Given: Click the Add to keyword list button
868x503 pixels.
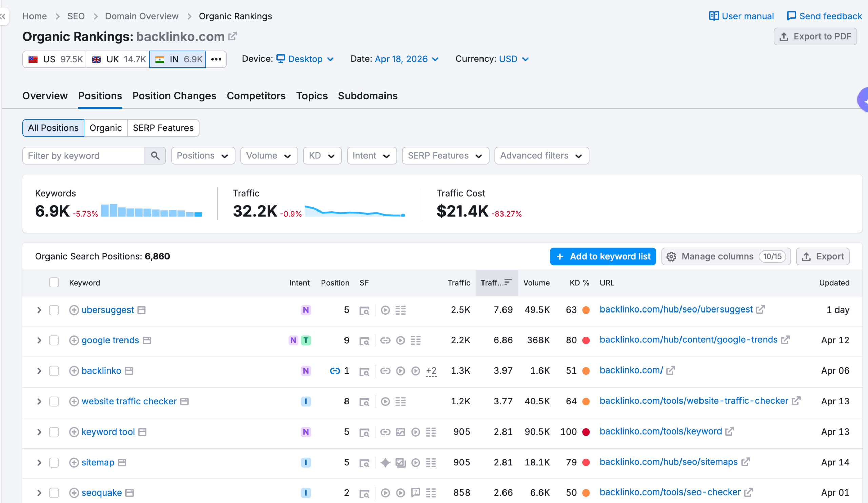Looking at the screenshot, I should coord(603,257).
